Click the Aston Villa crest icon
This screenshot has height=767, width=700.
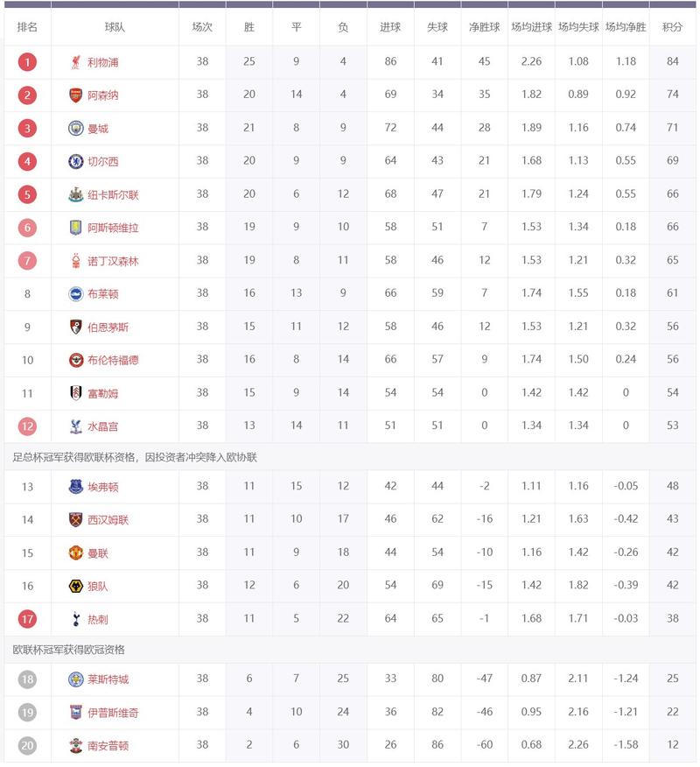[76, 228]
